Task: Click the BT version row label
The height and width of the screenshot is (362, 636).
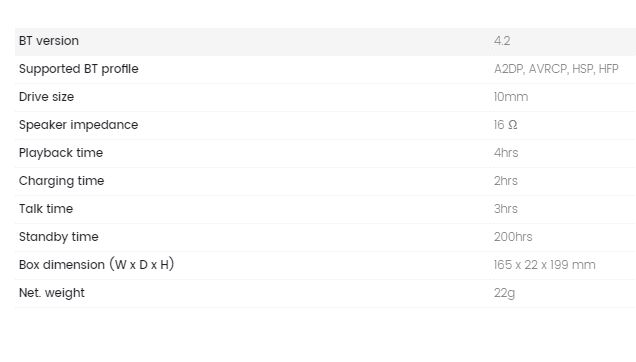Action: (49, 41)
